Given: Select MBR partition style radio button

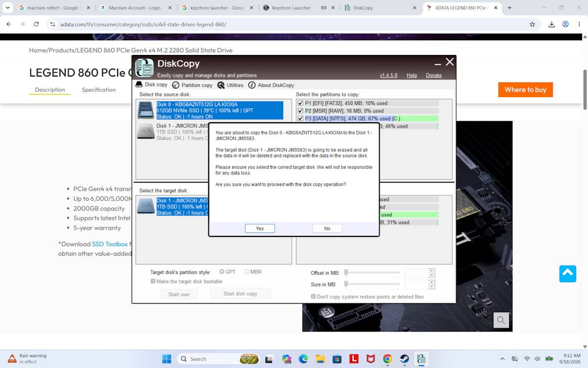Looking at the screenshot, I should point(246,272).
